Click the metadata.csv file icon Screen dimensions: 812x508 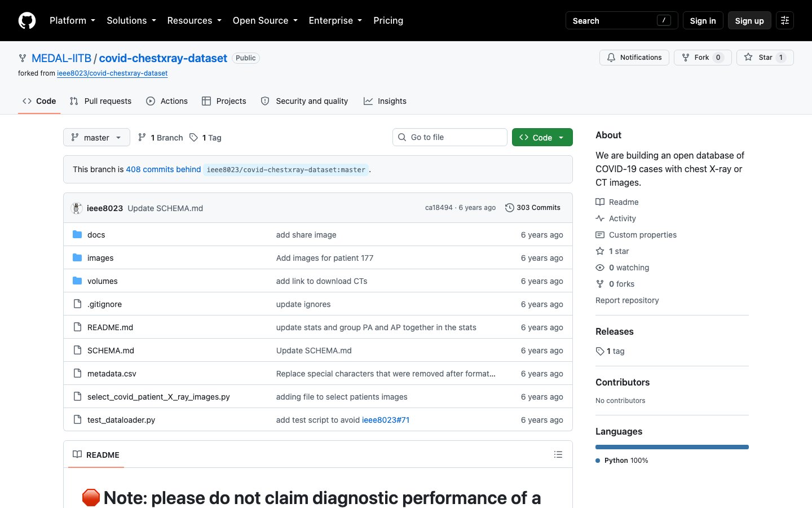coord(77,373)
